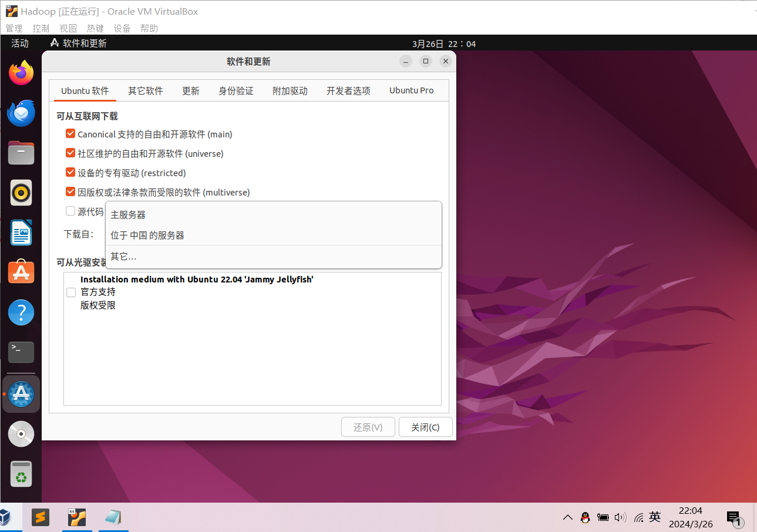Open the notepad app in Windows taskbar
Screen dimensions: 757x532
113,517
